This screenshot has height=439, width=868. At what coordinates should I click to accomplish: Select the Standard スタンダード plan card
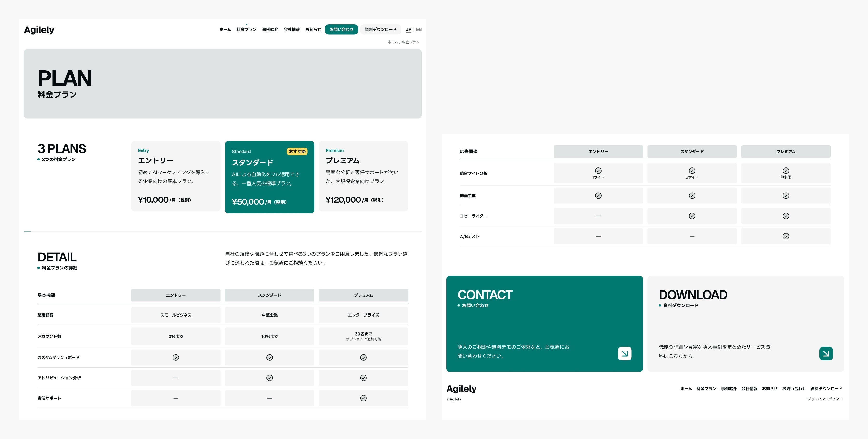pyautogui.click(x=270, y=177)
